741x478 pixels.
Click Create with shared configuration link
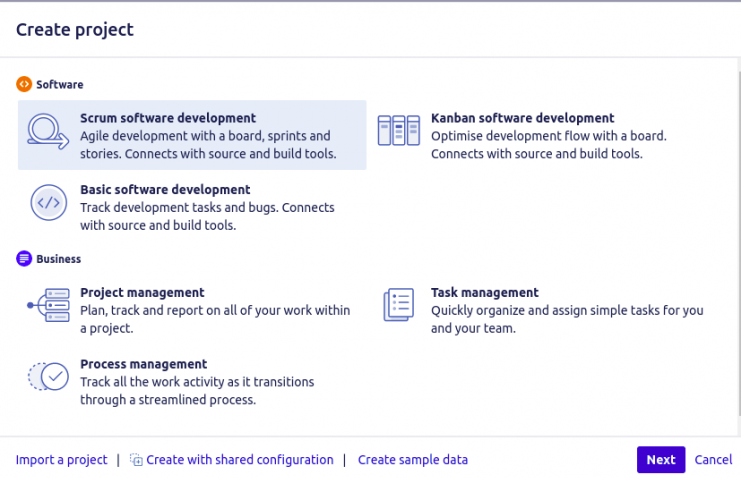point(239,460)
